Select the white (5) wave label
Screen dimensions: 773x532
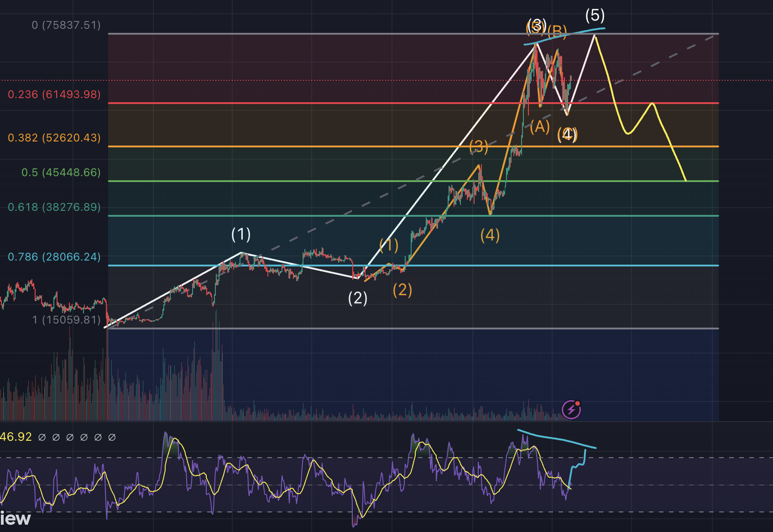coord(595,16)
